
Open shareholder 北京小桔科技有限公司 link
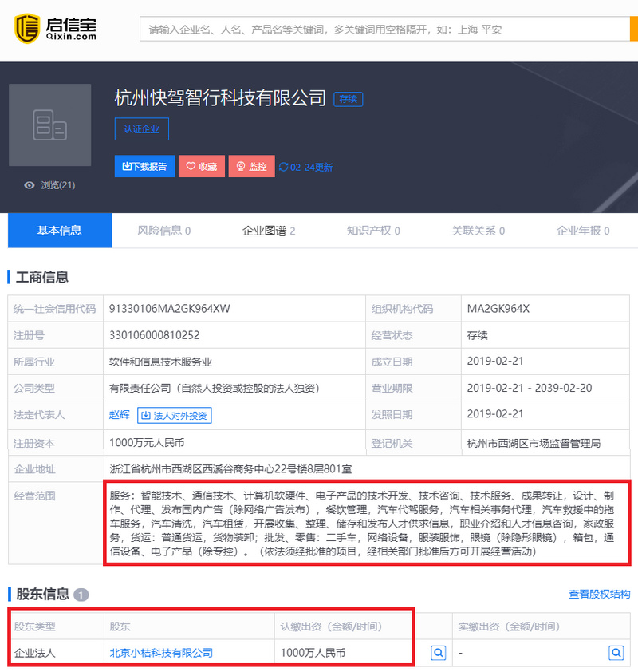click(x=161, y=653)
